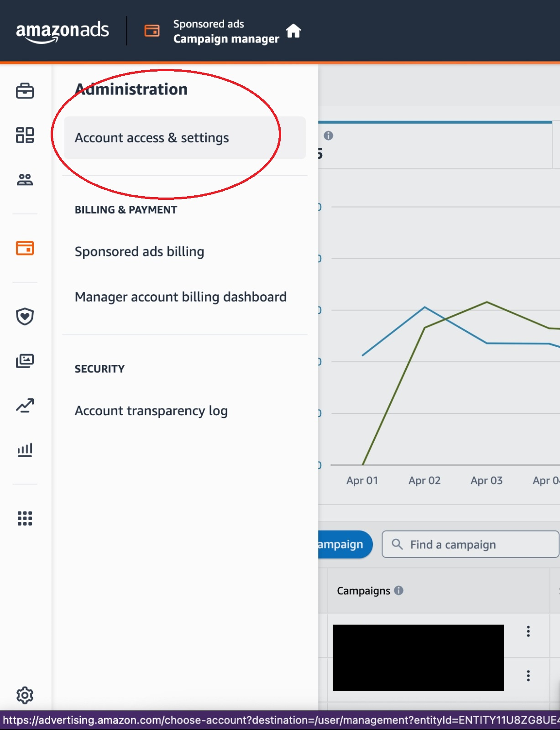Open the home icon next to Campaign manager

[293, 31]
